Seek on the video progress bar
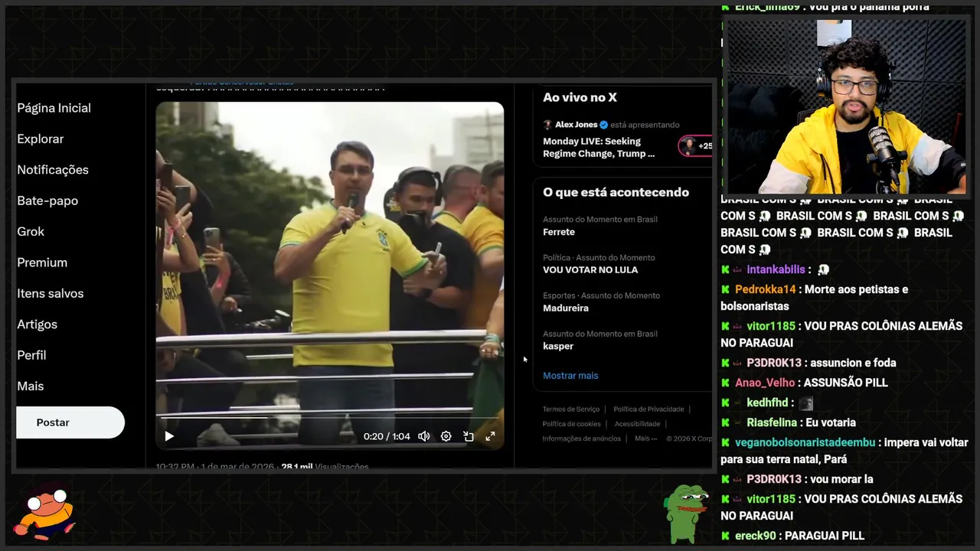This screenshot has height=551, width=980. [x=329, y=418]
